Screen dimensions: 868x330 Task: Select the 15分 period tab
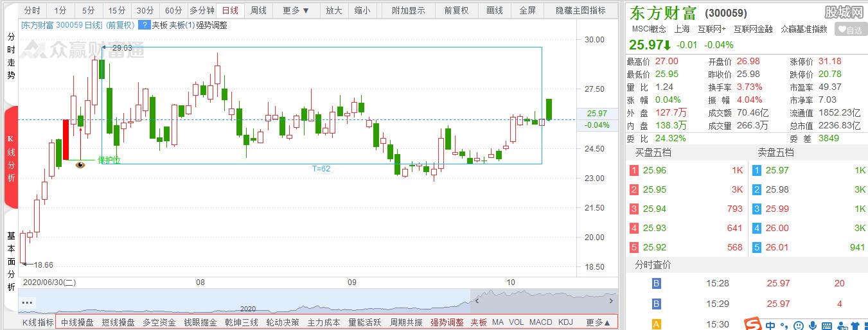point(116,10)
